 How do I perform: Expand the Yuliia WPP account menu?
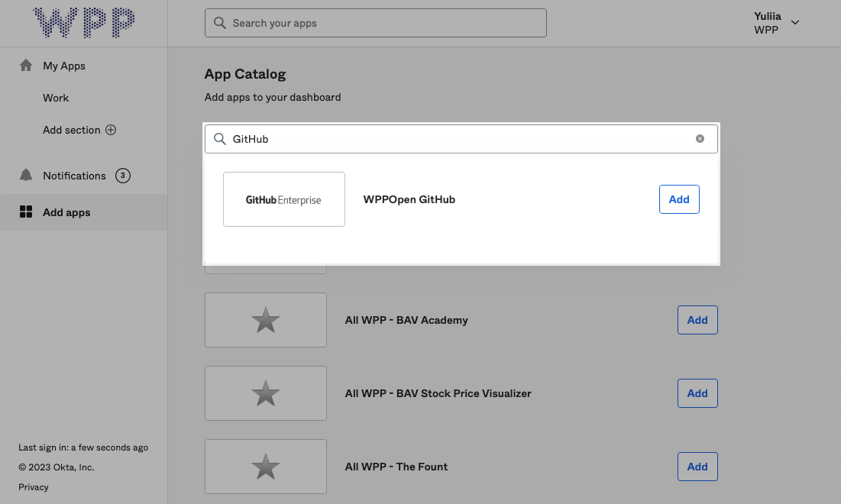pos(794,23)
